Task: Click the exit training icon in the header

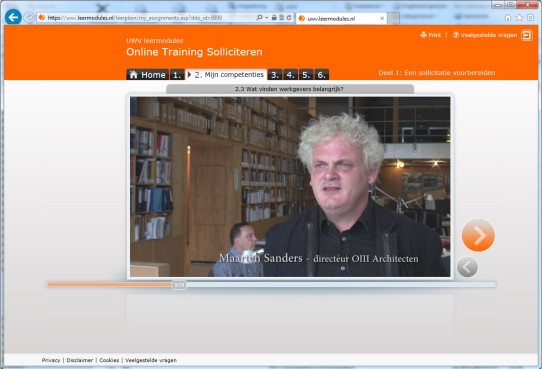Action: (x=527, y=35)
